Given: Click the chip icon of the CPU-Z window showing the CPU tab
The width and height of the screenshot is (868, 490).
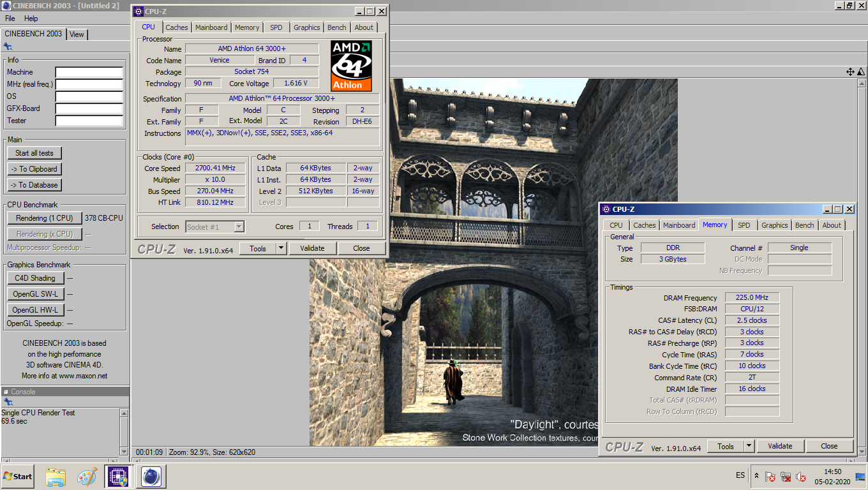Looking at the screenshot, I should point(138,11).
